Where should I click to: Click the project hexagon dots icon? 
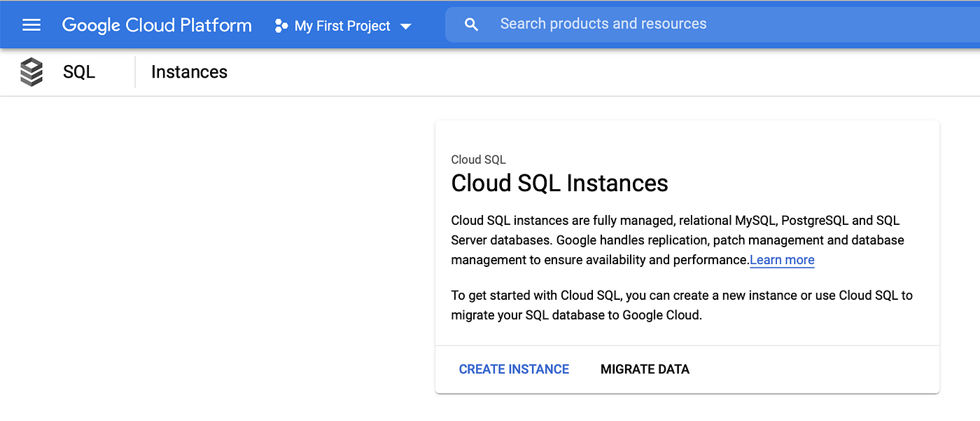pyautogui.click(x=281, y=26)
